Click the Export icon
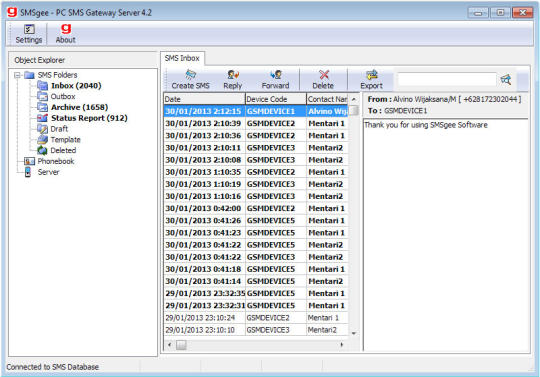This screenshot has width=540, height=377. click(x=372, y=75)
